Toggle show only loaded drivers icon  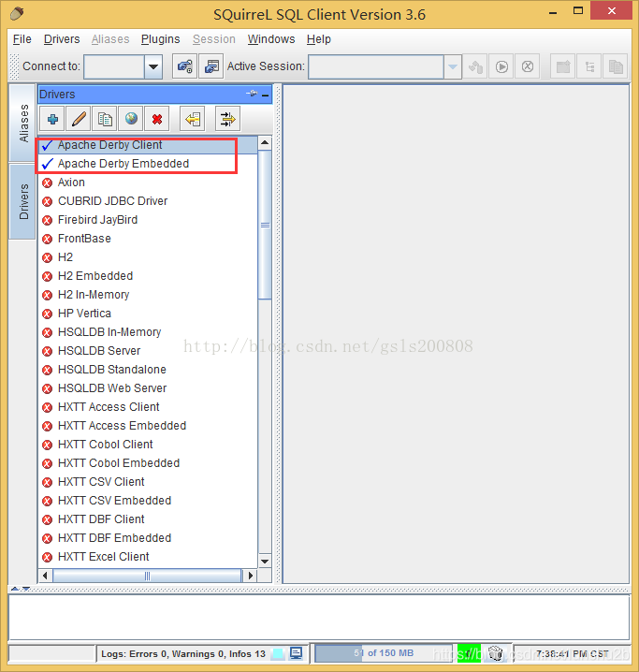pyautogui.click(x=228, y=119)
